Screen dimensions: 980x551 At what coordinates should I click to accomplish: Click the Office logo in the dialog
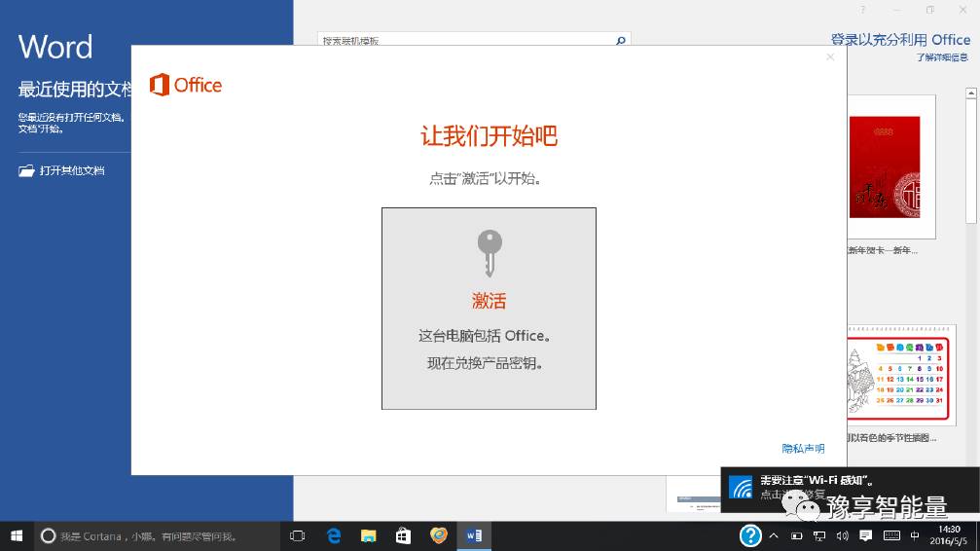pyautogui.click(x=186, y=85)
